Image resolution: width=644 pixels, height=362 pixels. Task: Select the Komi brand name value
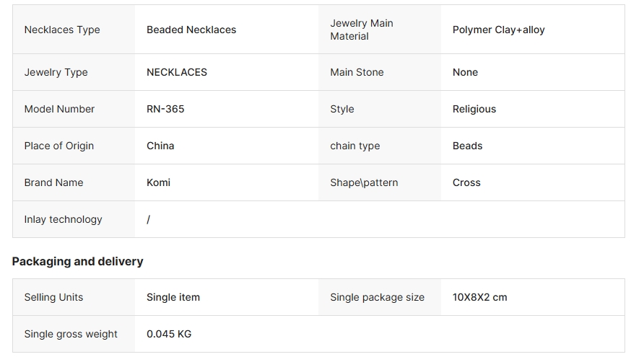(158, 182)
